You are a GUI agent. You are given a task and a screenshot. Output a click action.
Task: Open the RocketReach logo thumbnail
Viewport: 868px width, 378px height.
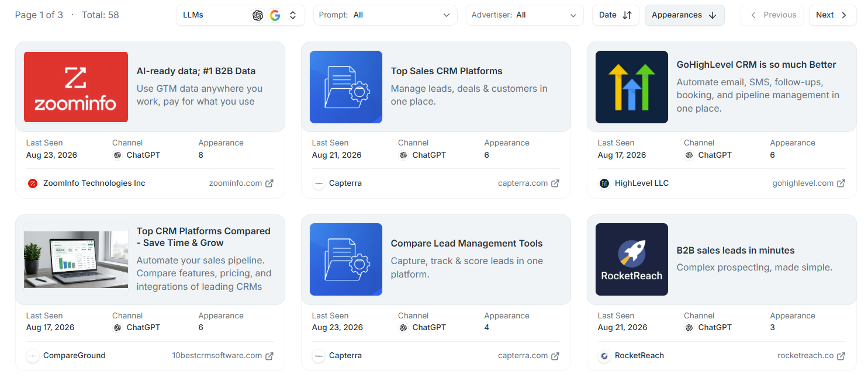[x=632, y=259]
